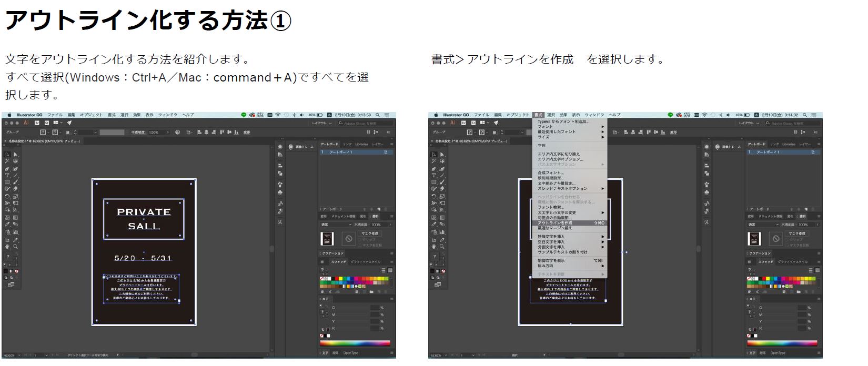
Task: Open 画像トレース panel in left Illustrator screenshot
Action: click(300, 147)
